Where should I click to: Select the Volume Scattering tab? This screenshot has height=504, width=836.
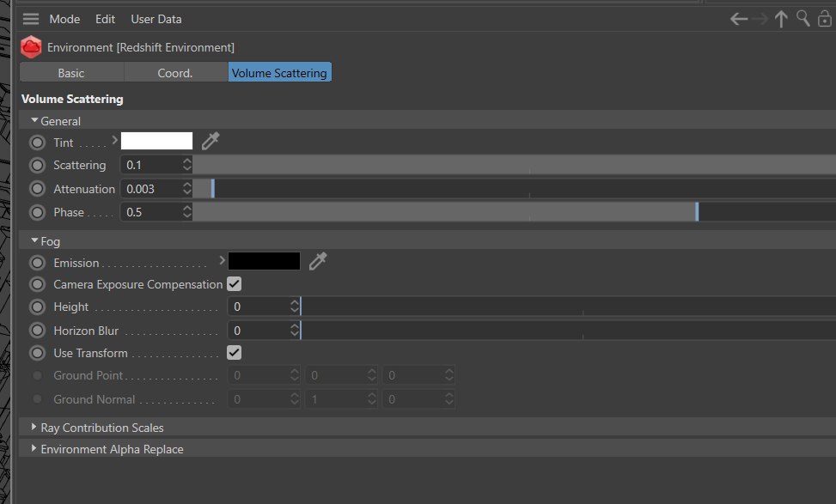click(x=279, y=72)
